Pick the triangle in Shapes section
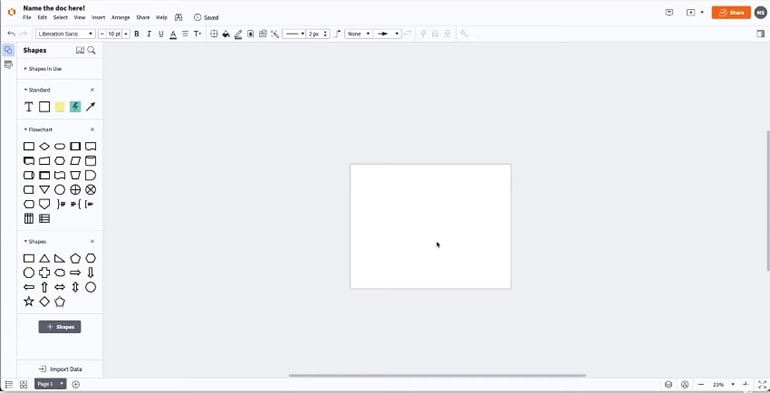The height and width of the screenshot is (393, 770). point(44,258)
